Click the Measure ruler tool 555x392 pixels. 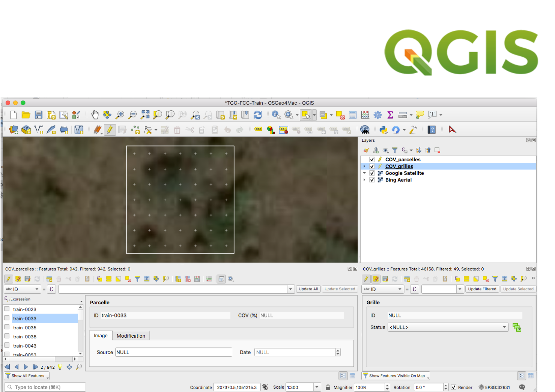pyautogui.click(x=403, y=115)
